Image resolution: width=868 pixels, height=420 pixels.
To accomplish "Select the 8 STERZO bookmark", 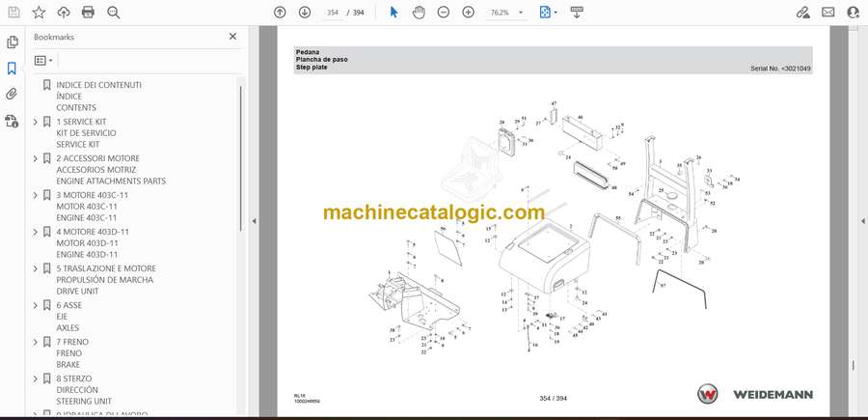I will pyautogui.click(x=84, y=389).
